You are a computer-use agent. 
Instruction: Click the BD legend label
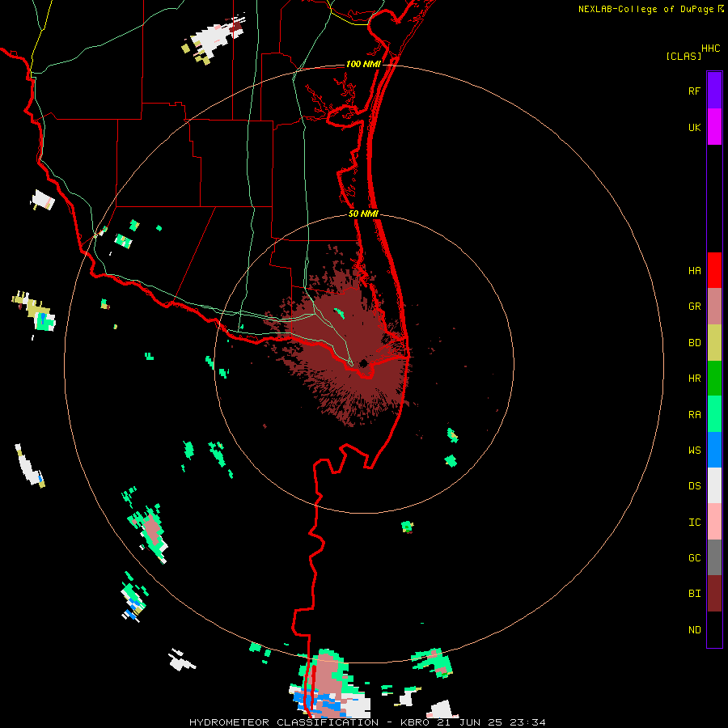(x=694, y=343)
